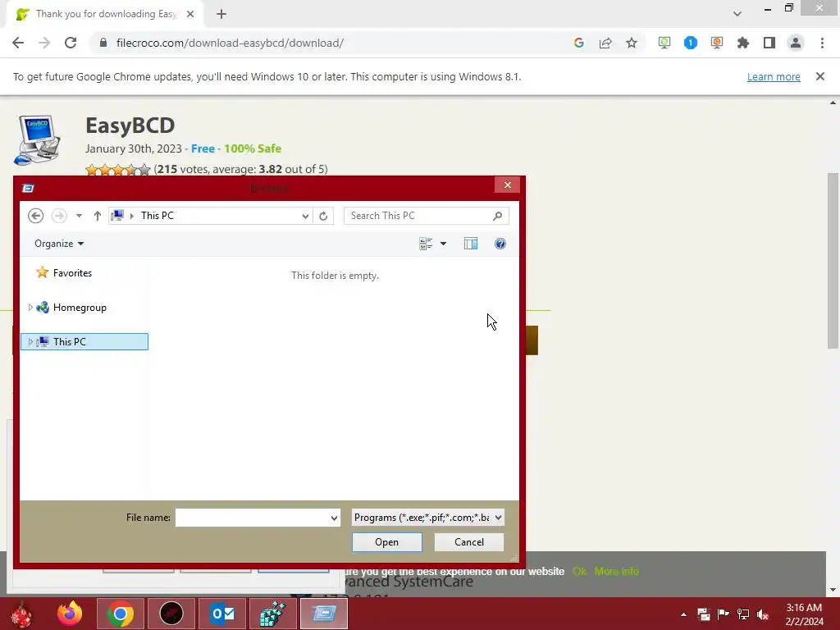Reload the filecroco page
840x630 pixels.
coord(71,43)
